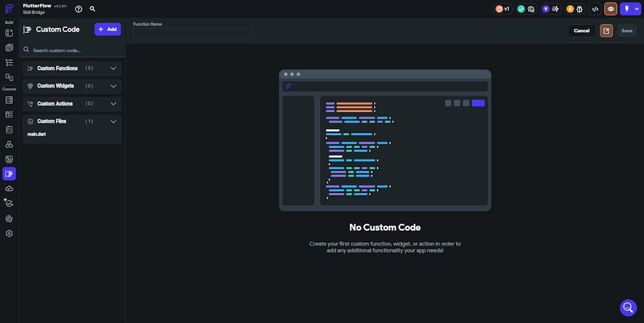The image size is (644, 323).
Task: Toggle the preview eye icon
Action: pos(611,9)
